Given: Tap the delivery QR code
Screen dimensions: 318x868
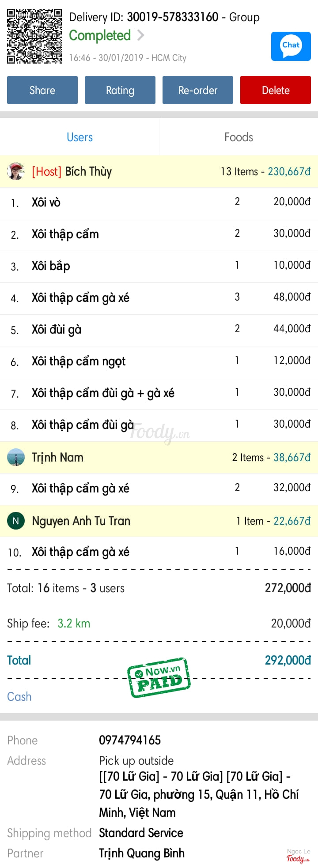Looking at the screenshot, I should coord(34,36).
